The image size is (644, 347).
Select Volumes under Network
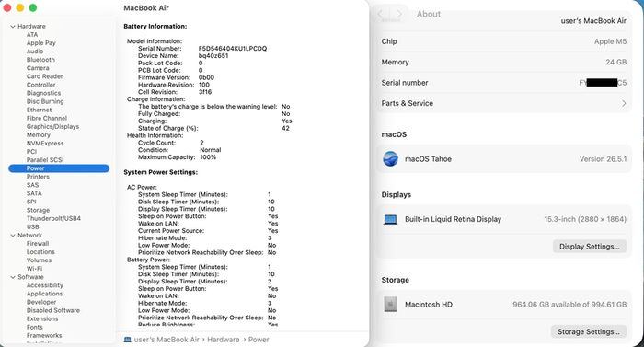(39, 260)
